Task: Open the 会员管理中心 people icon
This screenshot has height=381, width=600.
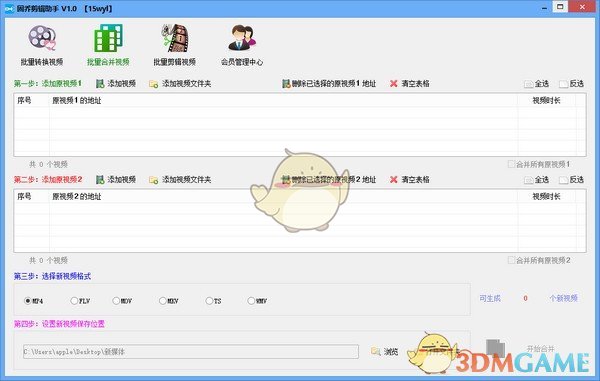Action: (242, 38)
